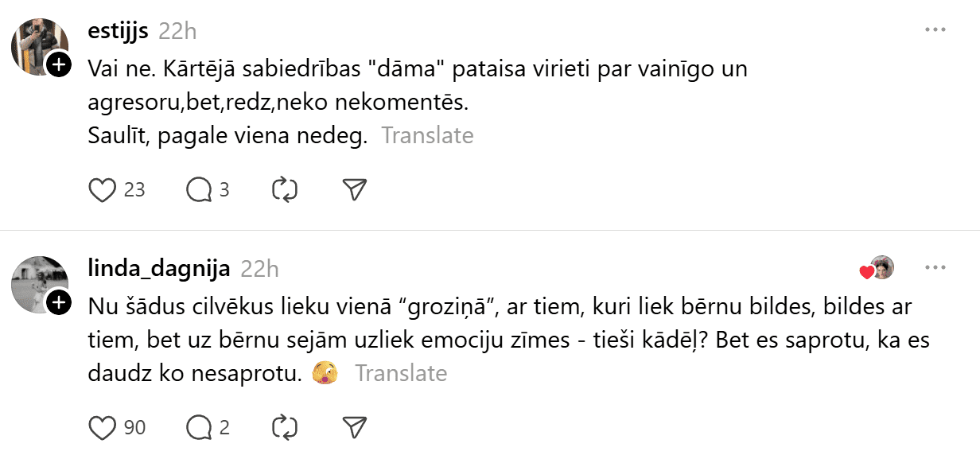This screenshot has width=980, height=459.
Task: Share estijjs post via send icon
Action: tap(354, 190)
